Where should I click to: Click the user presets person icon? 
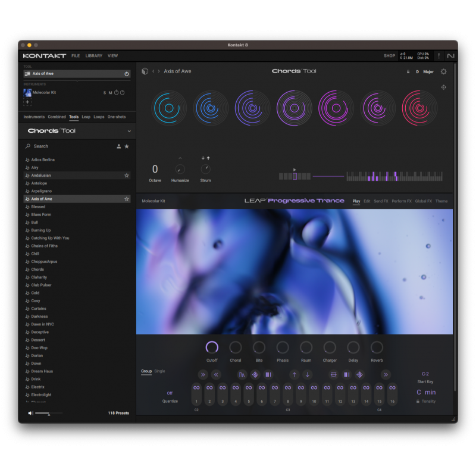point(118,146)
